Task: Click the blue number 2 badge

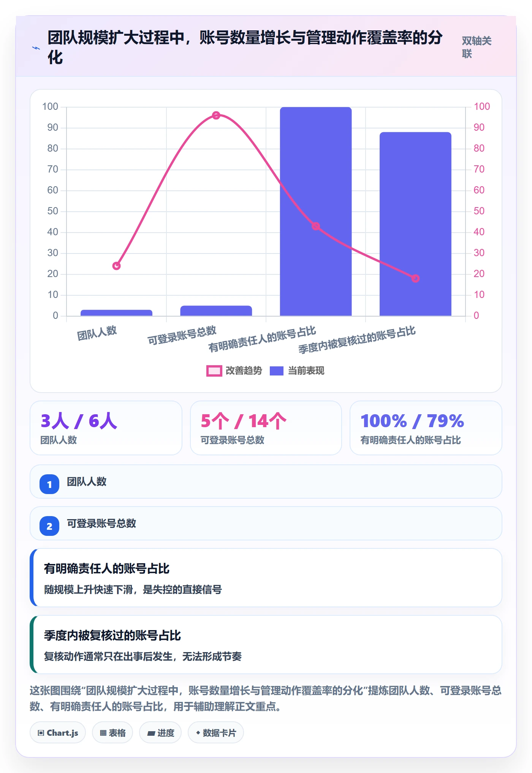Action: pyautogui.click(x=49, y=526)
